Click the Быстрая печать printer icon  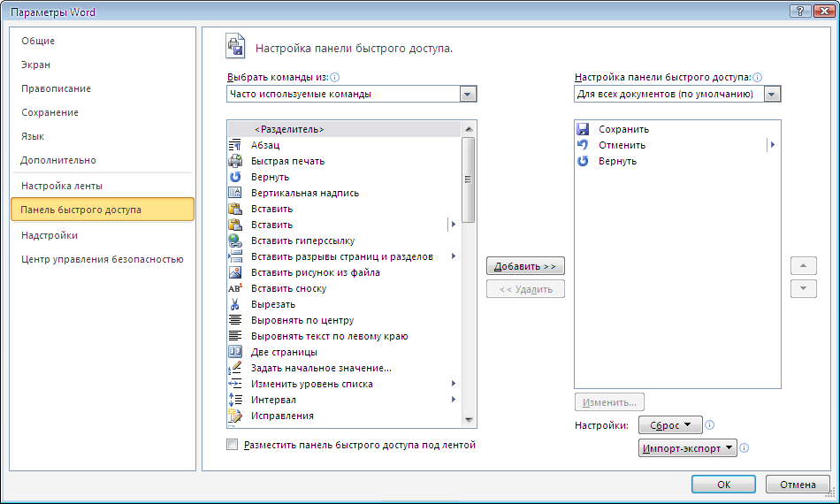[234, 161]
